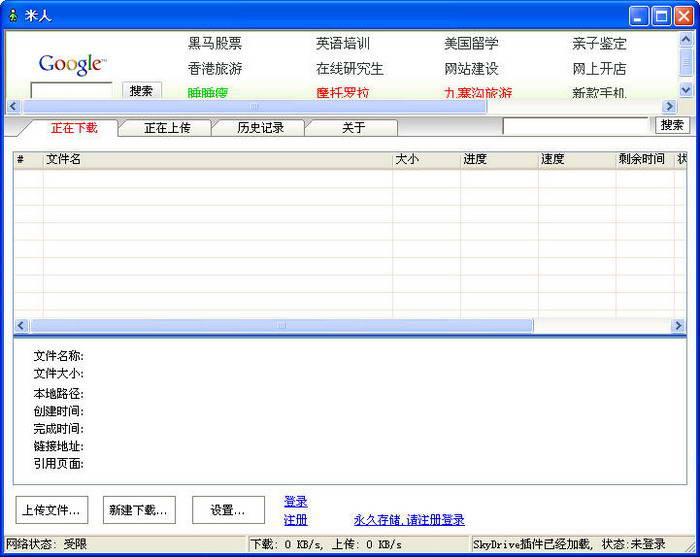Sort by 速度 column header
This screenshot has width=700, height=557.
577,159
